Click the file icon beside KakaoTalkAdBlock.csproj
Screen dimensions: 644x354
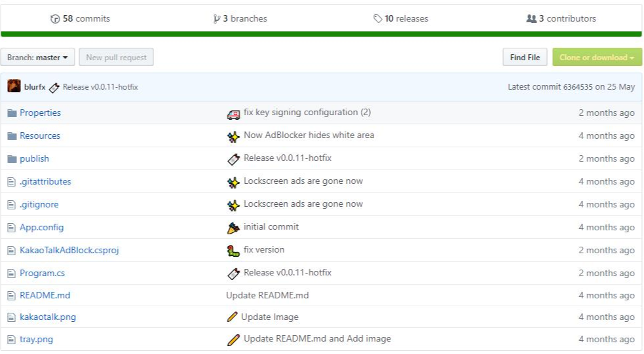[12, 251]
